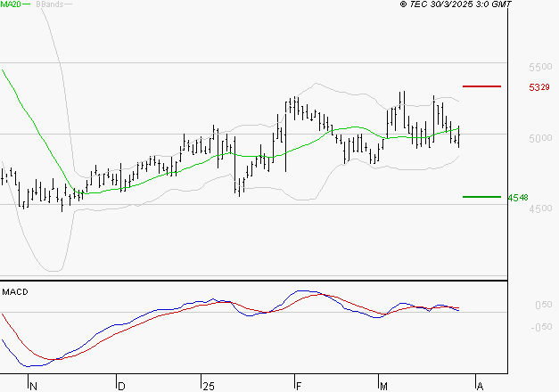Click the D month marker on time axis
The height and width of the screenshot is (392, 559).
click(121, 387)
